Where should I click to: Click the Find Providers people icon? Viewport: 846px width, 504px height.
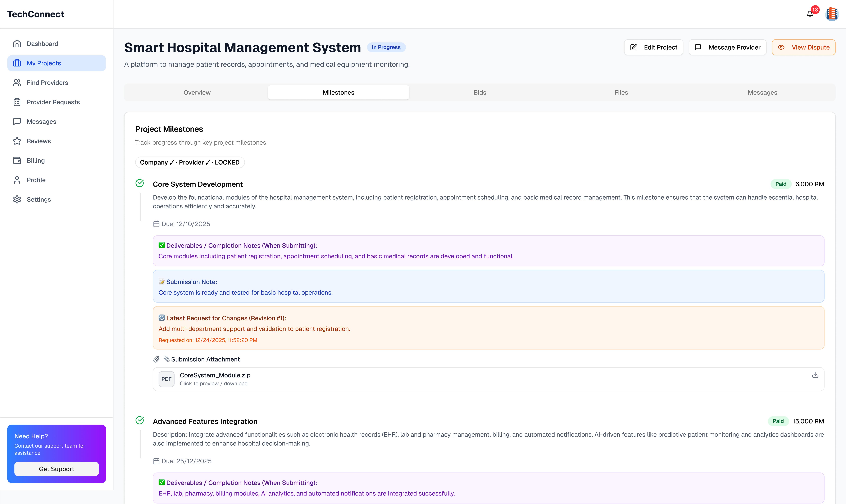[17, 83]
